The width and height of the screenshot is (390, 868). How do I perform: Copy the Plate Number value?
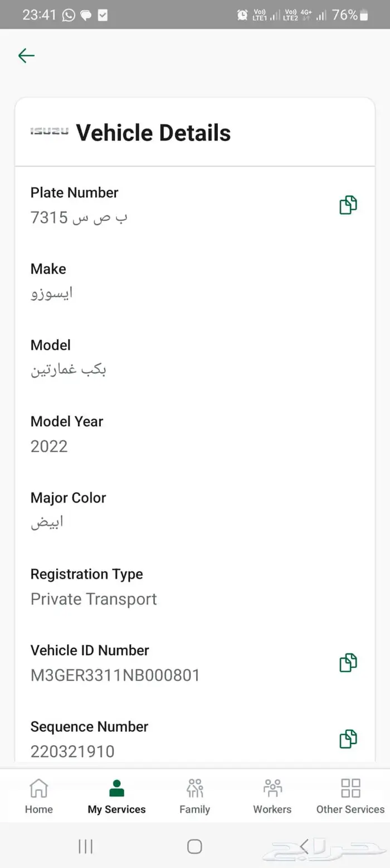tap(348, 205)
